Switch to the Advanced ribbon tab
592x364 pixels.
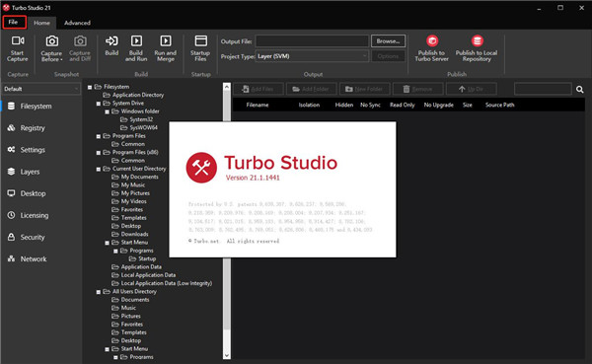pos(77,23)
